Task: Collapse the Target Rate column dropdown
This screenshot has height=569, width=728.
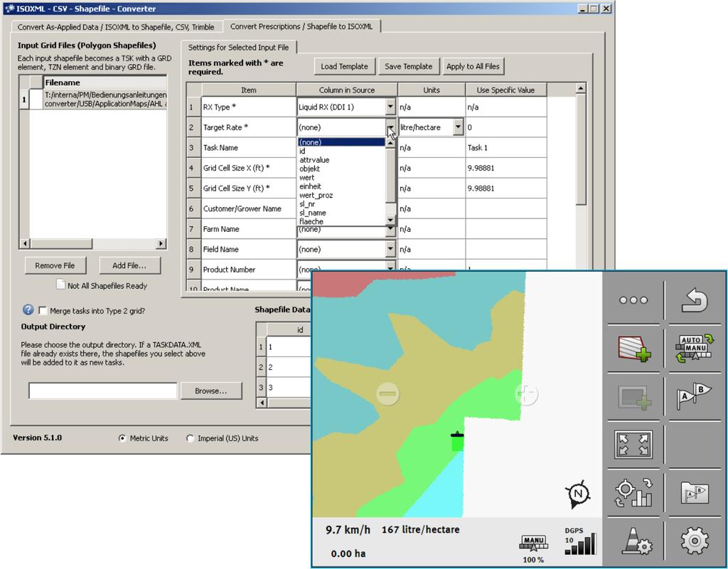Action: tap(390, 127)
